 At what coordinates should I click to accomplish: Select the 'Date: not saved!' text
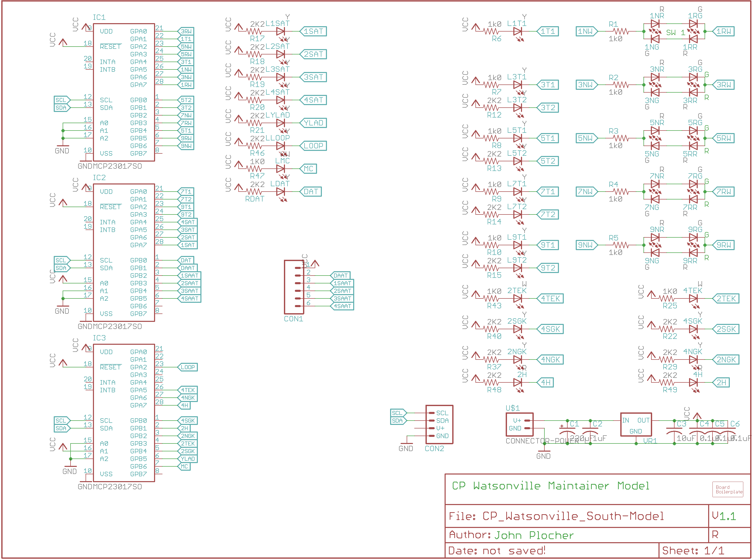[x=497, y=551]
